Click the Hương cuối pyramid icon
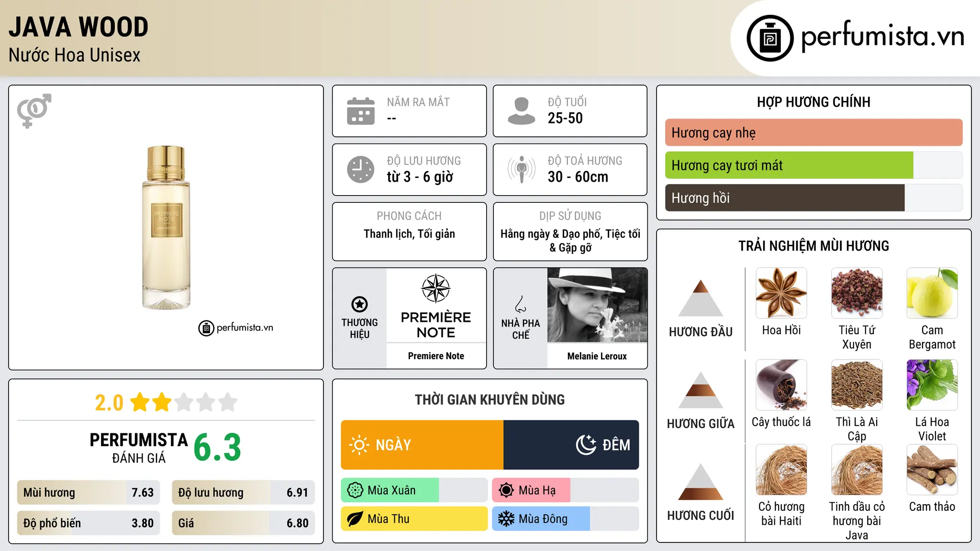 pyautogui.click(x=701, y=482)
